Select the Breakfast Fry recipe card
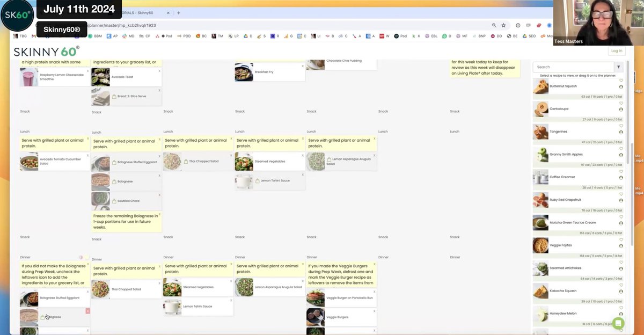Viewport: 644px width, 335px height. coord(270,72)
